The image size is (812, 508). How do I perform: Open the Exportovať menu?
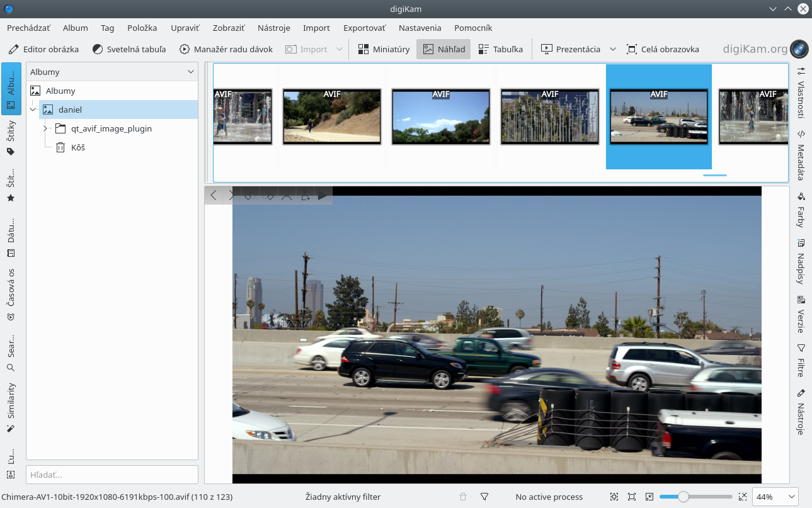[365, 28]
